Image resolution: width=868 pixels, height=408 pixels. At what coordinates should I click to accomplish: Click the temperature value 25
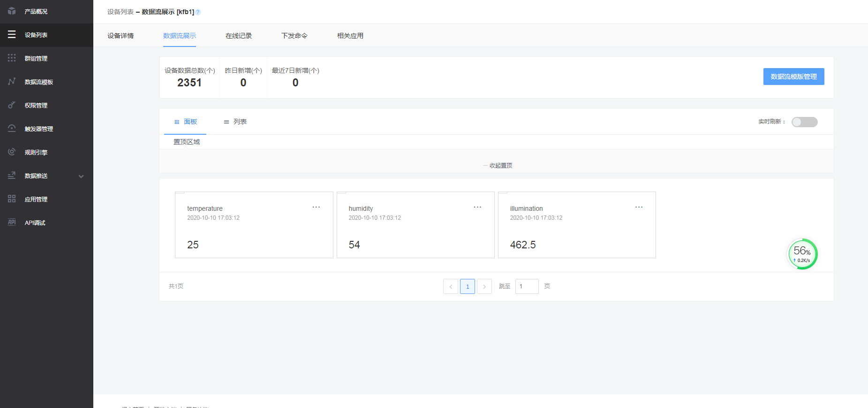click(193, 245)
